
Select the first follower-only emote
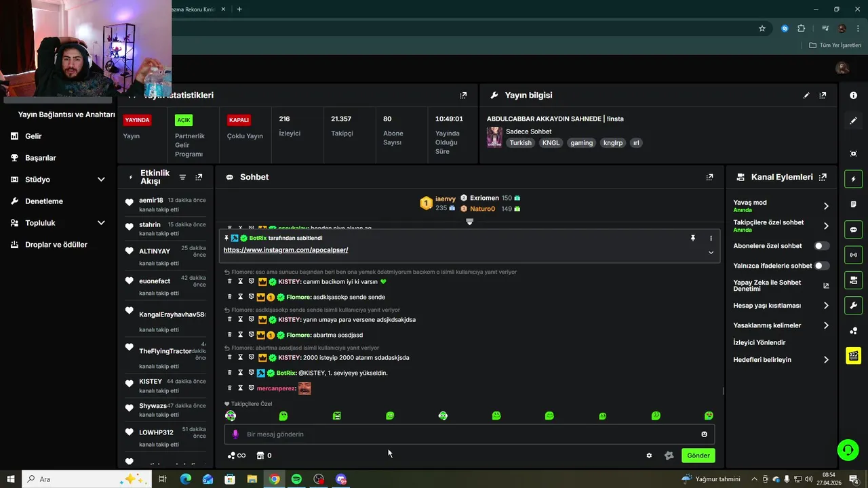click(231, 415)
